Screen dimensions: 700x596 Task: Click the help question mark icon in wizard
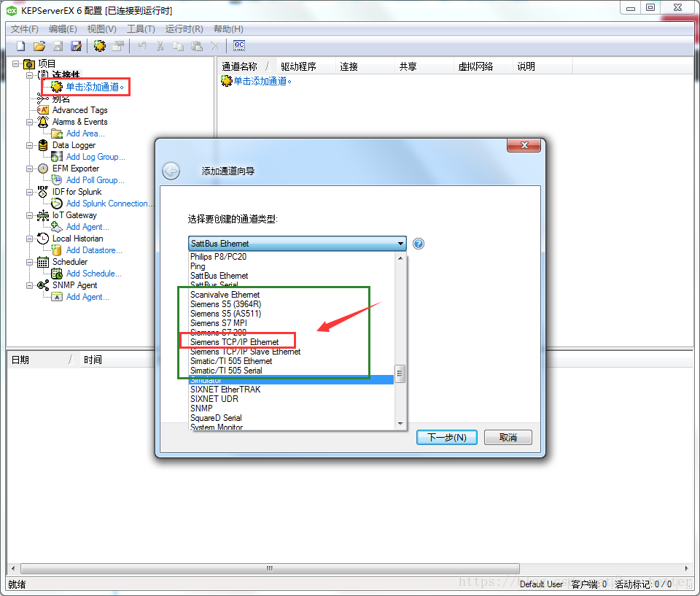pyautogui.click(x=419, y=244)
